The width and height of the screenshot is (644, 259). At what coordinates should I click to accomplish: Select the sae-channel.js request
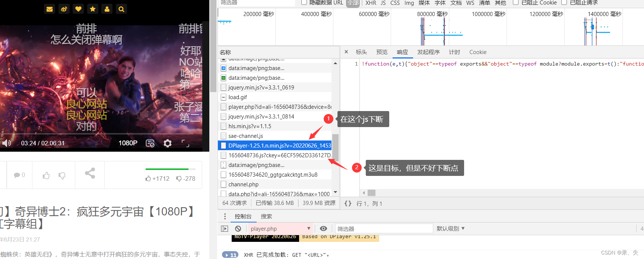(x=275, y=136)
